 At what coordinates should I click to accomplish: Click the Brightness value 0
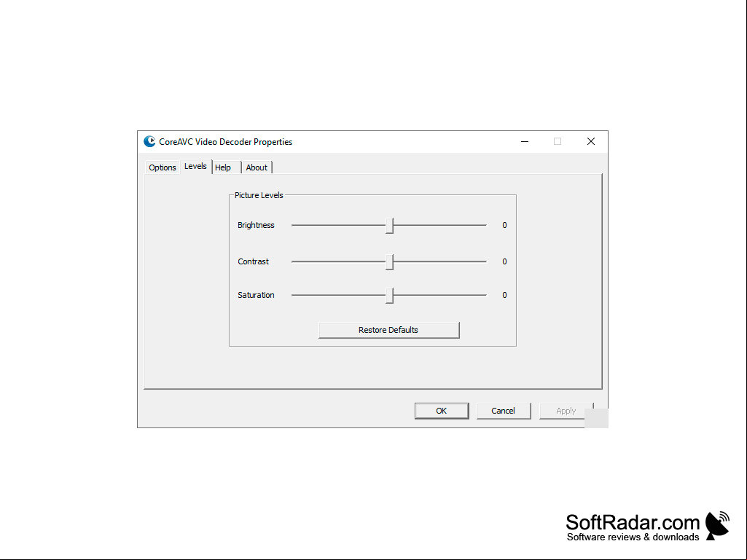(504, 225)
